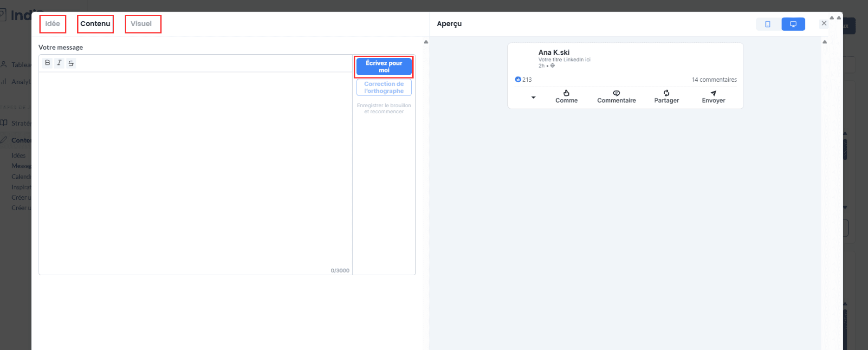Click the scroll up arrow in editor panel
The image size is (868, 350).
click(x=426, y=42)
